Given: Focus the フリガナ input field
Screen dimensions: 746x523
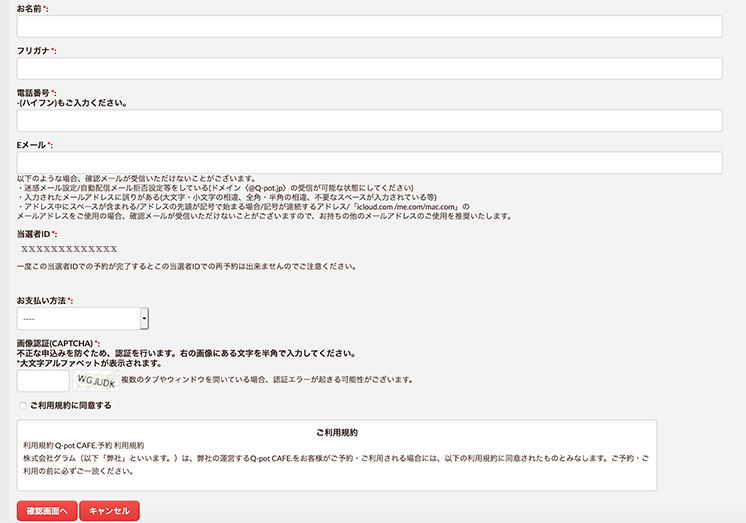Looking at the screenshot, I should tap(369, 68).
